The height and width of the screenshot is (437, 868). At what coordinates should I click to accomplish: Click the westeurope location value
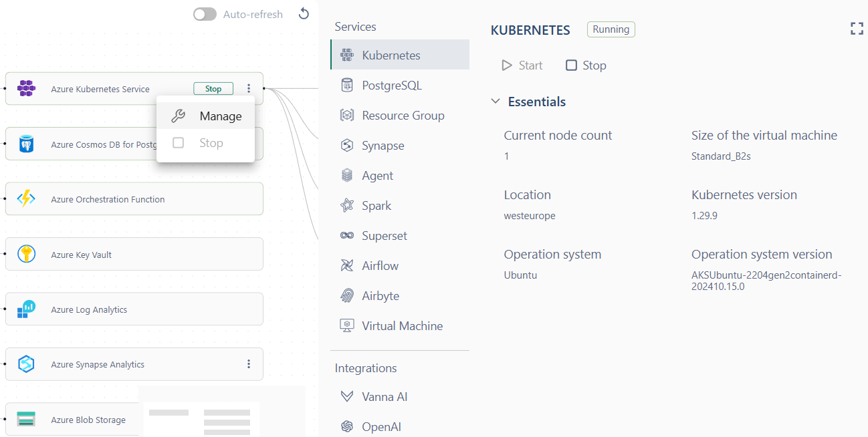point(530,216)
